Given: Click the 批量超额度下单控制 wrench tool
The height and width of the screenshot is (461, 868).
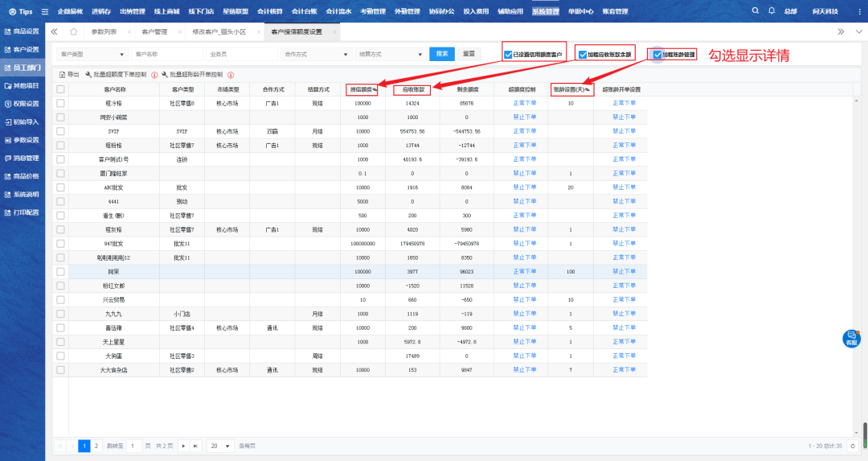Looking at the screenshot, I should click(x=89, y=74).
